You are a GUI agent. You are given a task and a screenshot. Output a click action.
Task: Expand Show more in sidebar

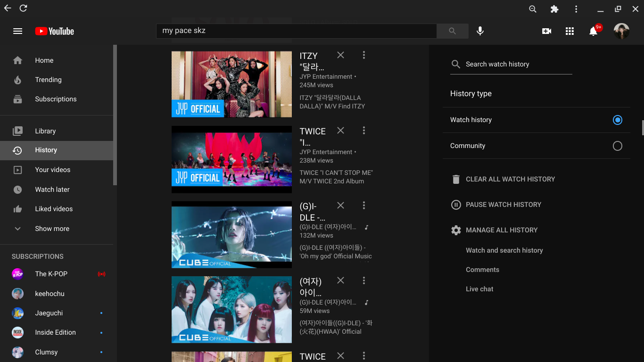(57, 229)
